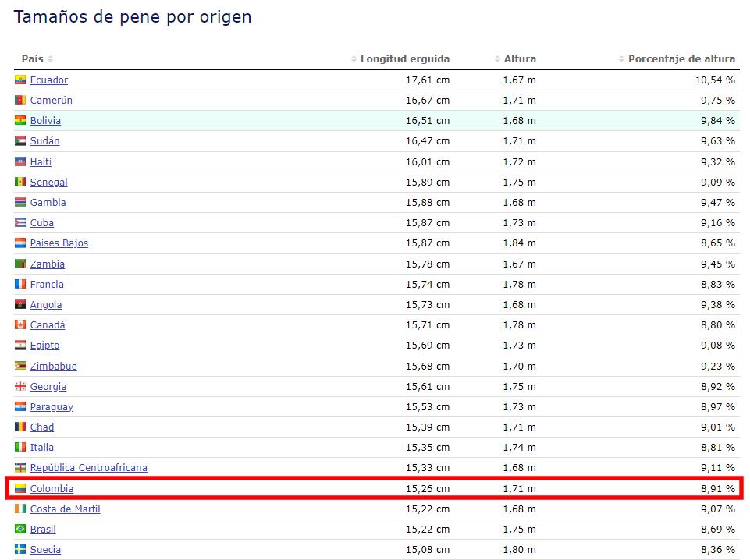Viewport: 750px width, 560px height.
Task: Sort by Longitud erguida column header
Action: tap(404, 59)
